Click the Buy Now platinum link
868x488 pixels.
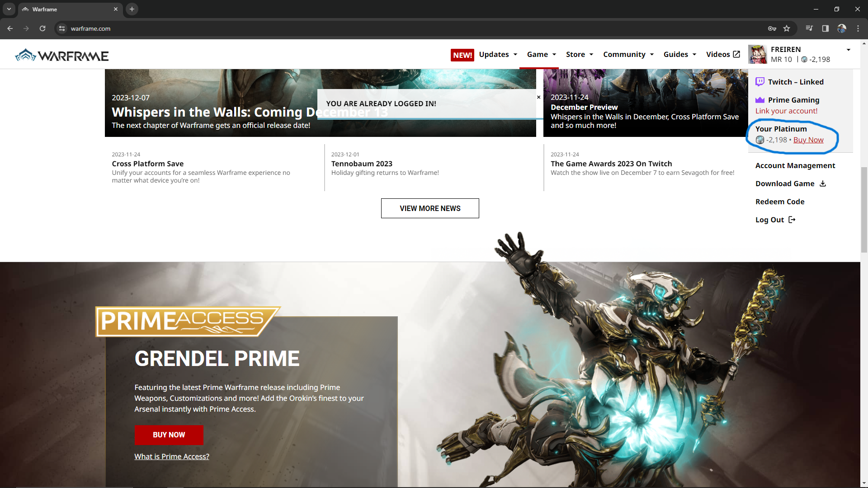point(808,140)
